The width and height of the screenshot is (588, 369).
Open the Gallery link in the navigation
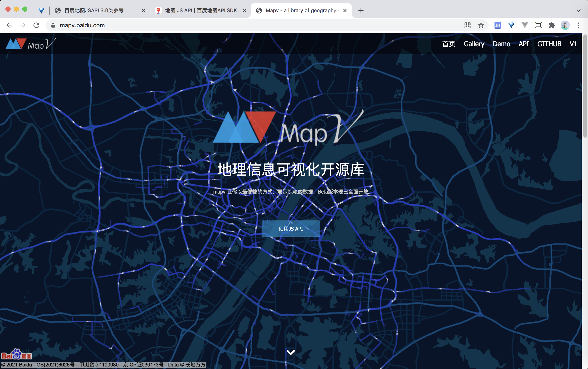pyautogui.click(x=474, y=44)
